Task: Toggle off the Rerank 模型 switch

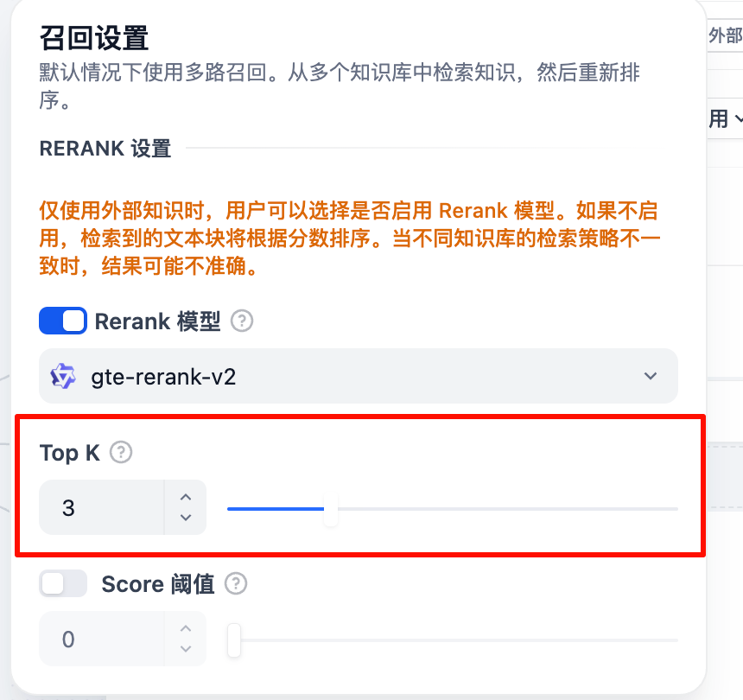Action: [63, 321]
